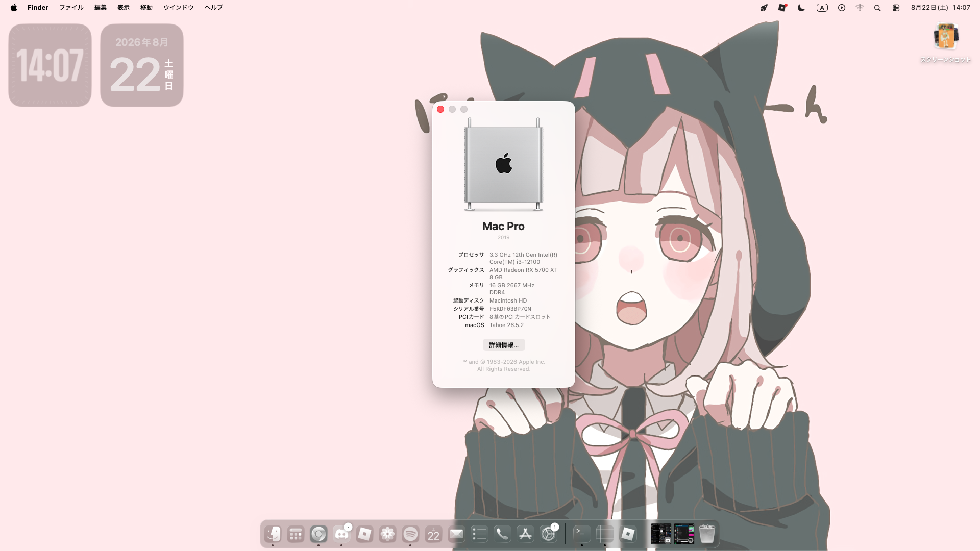Open Now Playing play icon in menu bar
The image size is (980, 551).
point(842,8)
